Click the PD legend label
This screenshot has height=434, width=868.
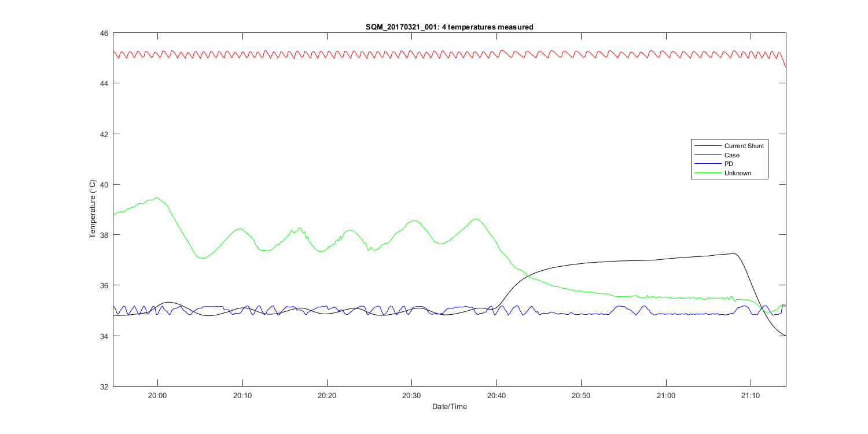point(729,164)
